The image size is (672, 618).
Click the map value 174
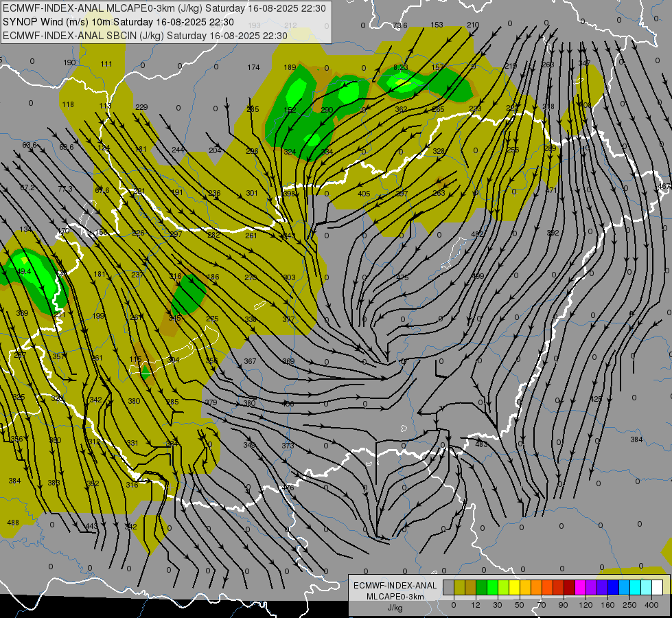click(x=254, y=67)
